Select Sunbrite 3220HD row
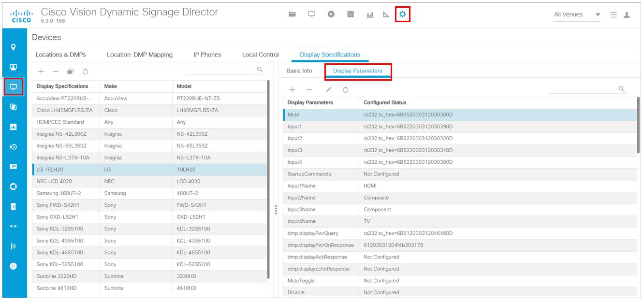Image resolution: width=644 pixels, height=302 pixels. coord(149,276)
